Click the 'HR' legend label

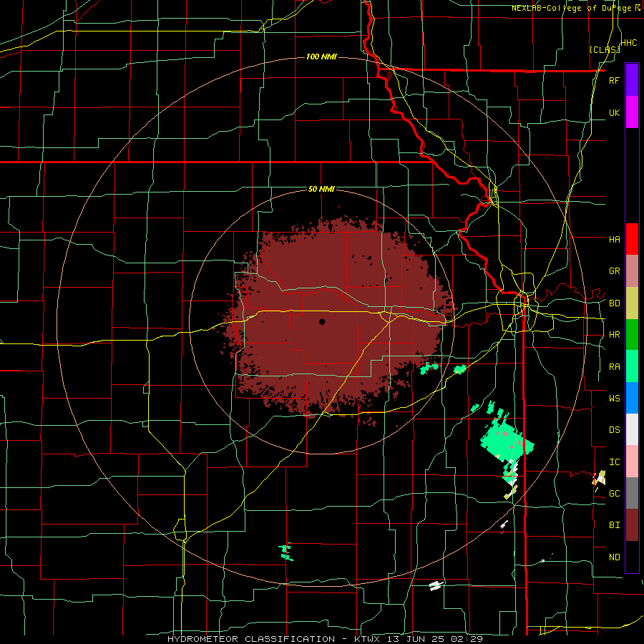[614, 335]
